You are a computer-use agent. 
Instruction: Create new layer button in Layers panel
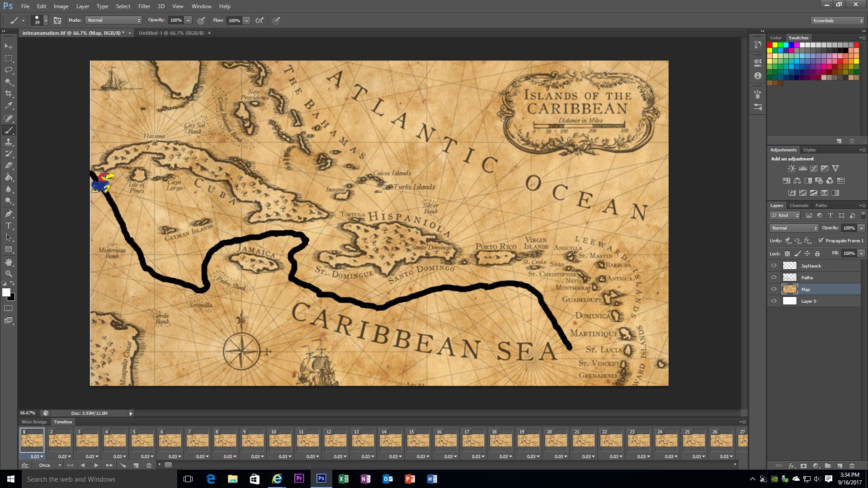tap(840, 465)
